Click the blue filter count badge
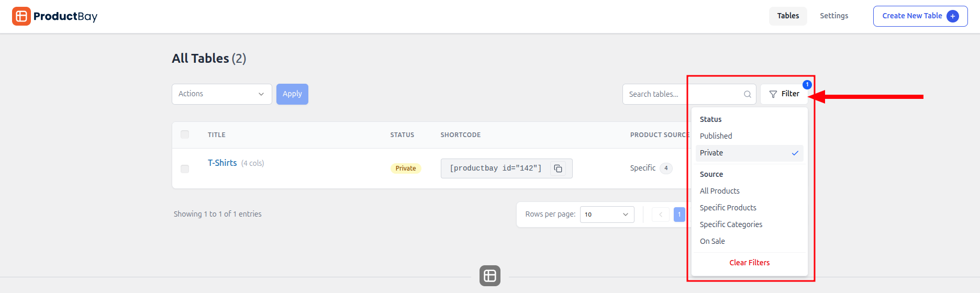Image resolution: width=980 pixels, height=293 pixels. click(x=807, y=85)
